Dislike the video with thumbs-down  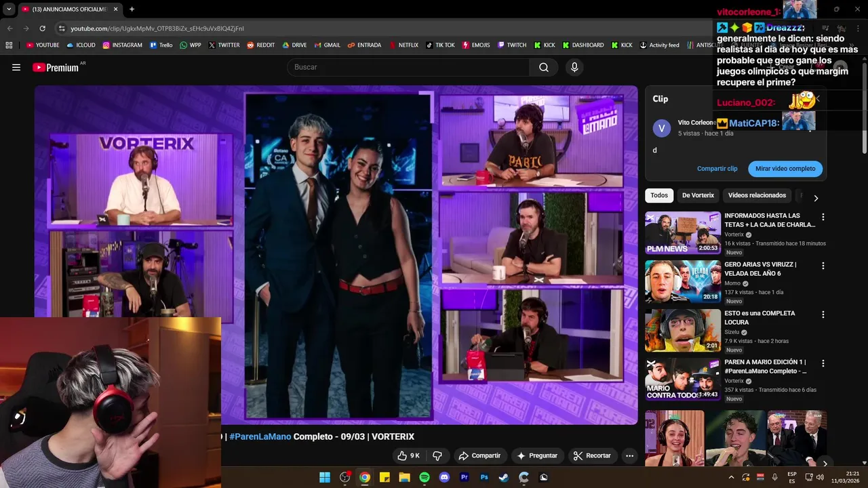click(437, 455)
